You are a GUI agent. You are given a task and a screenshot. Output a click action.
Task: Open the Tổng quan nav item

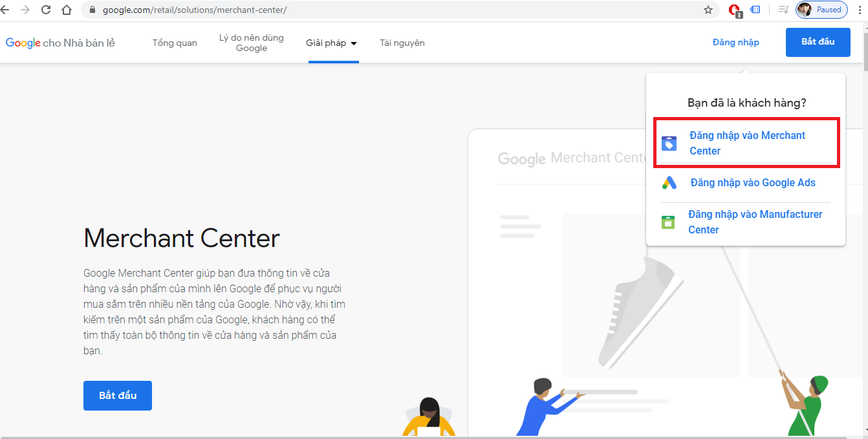pos(175,43)
